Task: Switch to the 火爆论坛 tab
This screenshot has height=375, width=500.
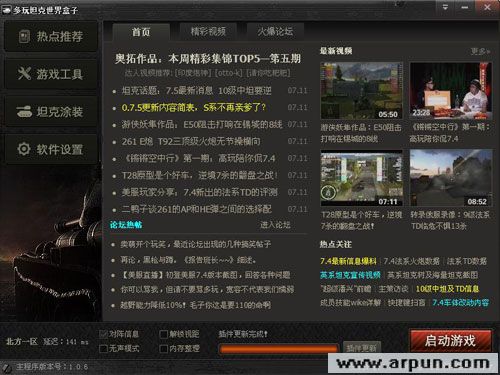Action: (x=275, y=32)
